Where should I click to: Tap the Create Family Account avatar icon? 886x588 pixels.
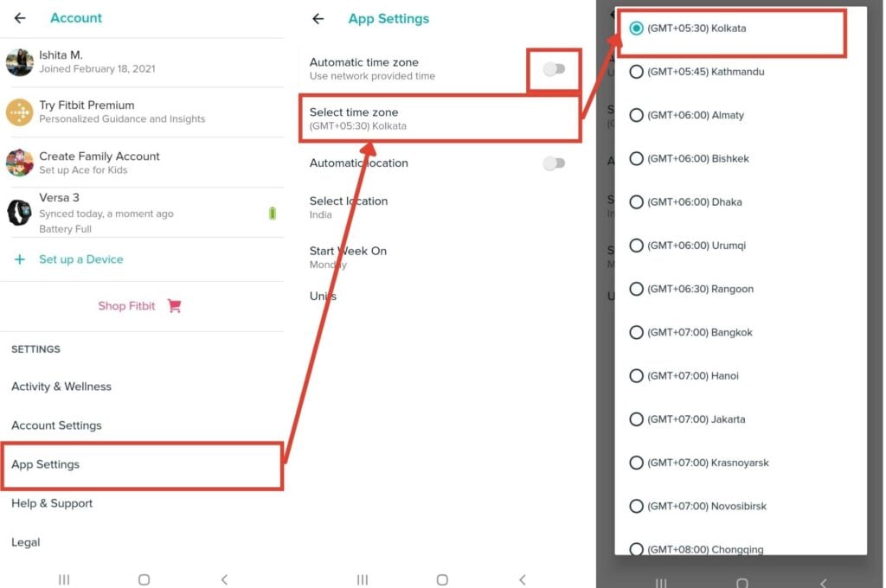click(x=20, y=163)
